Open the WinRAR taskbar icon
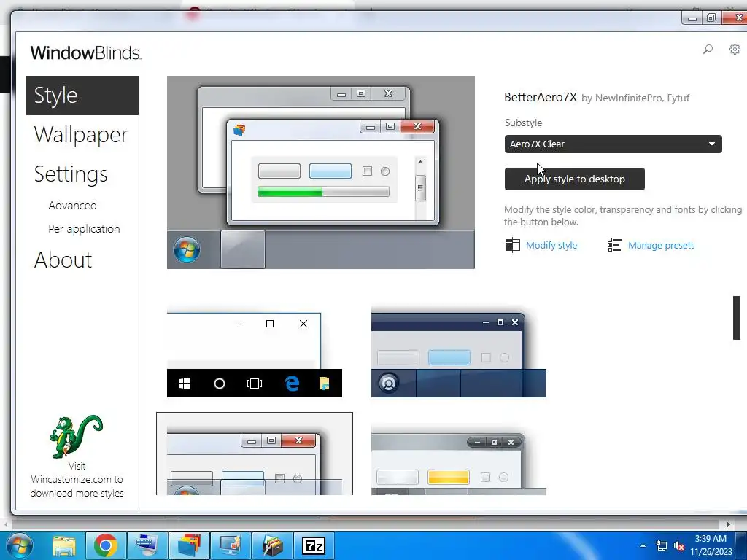 [273, 545]
